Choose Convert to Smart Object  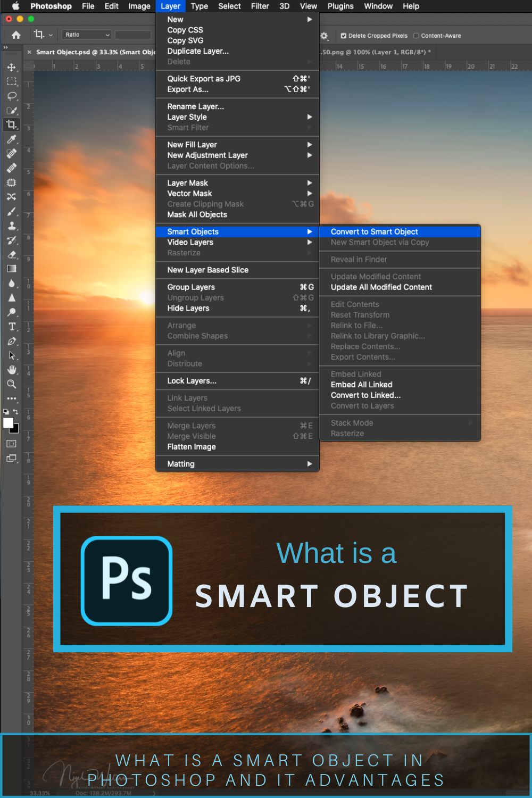[374, 231]
